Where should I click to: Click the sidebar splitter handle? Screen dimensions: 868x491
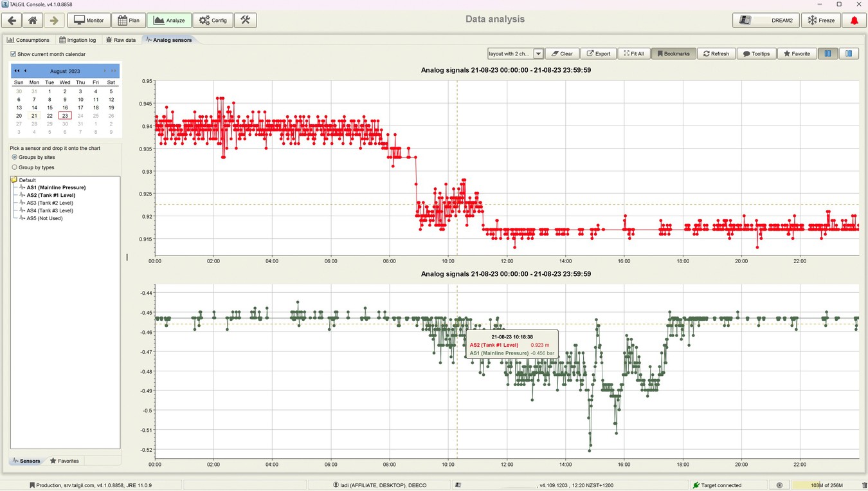[127, 257]
